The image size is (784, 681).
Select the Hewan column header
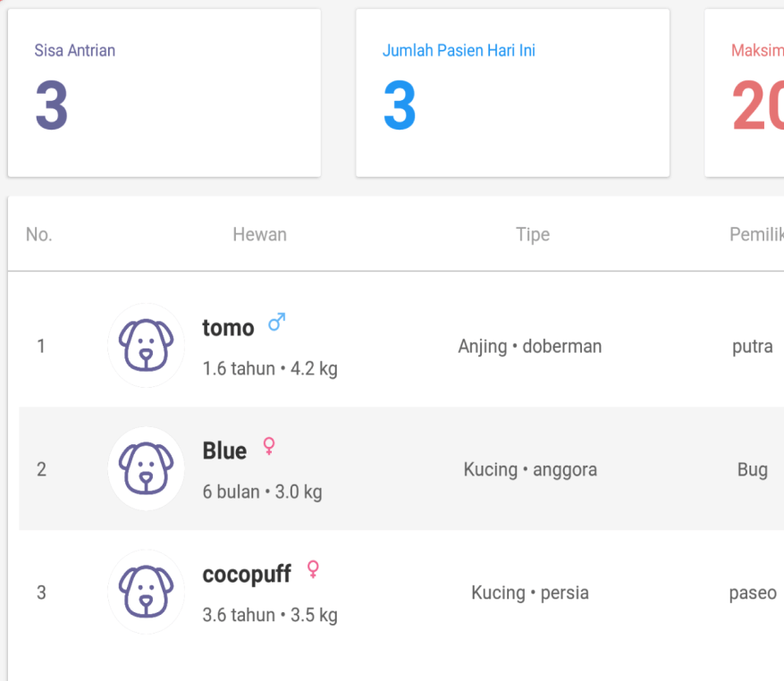259,234
